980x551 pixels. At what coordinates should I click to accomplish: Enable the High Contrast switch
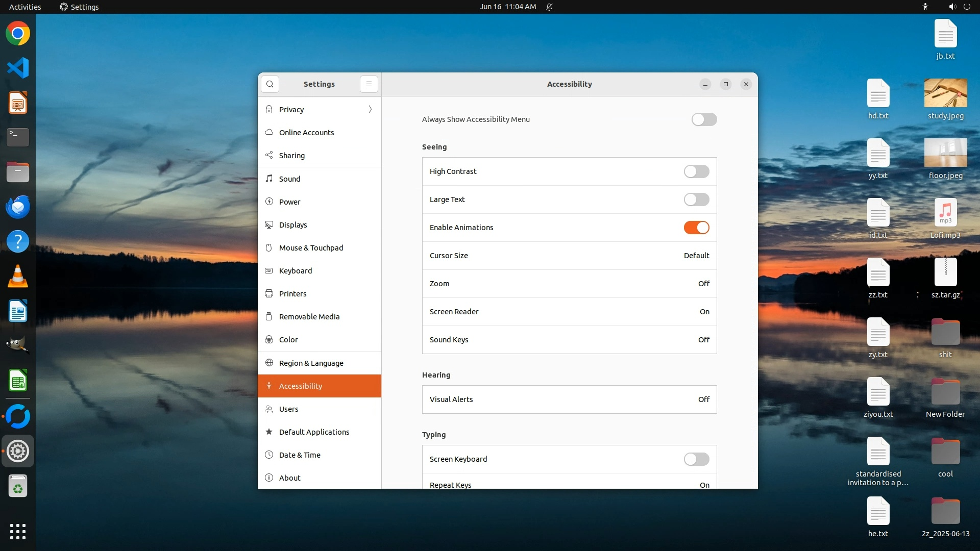[696, 171]
